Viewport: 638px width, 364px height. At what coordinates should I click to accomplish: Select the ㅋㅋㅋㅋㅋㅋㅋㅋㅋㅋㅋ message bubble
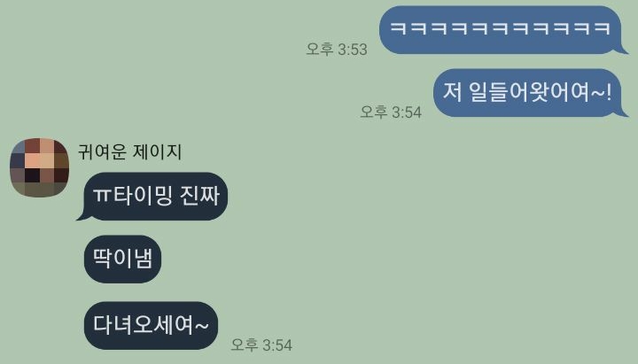[501, 30]
